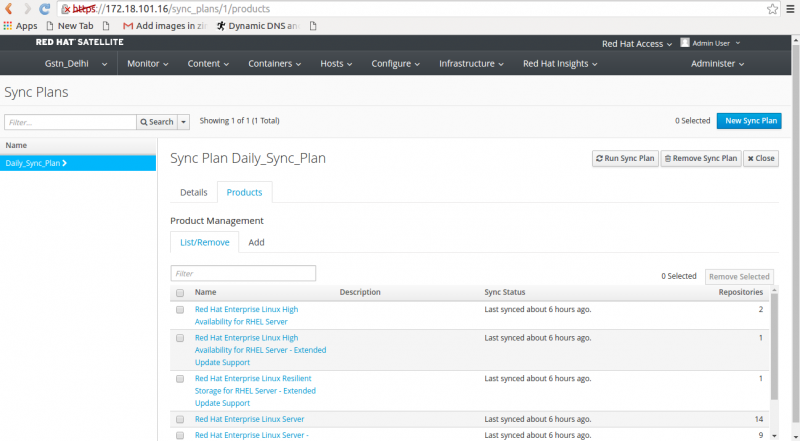Image resolution: width=800 pixels, height=441 pixels.
Task: Select the List/Remove tab
Action: [x=205, y=242]
